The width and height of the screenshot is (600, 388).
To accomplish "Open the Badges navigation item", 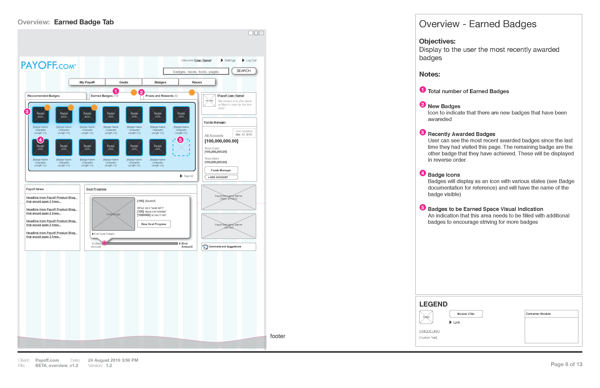I will (x=160, y=82).
